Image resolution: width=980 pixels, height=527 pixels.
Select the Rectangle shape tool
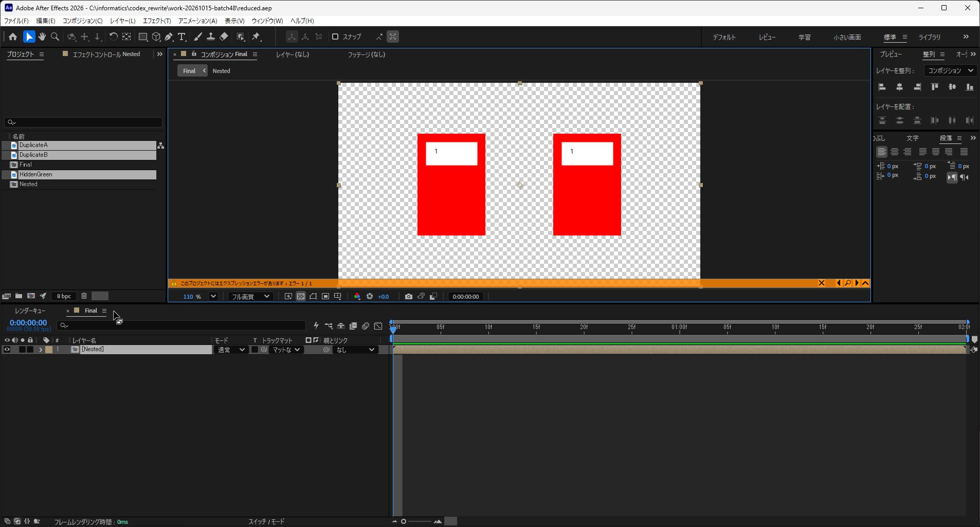click(143, 37)
